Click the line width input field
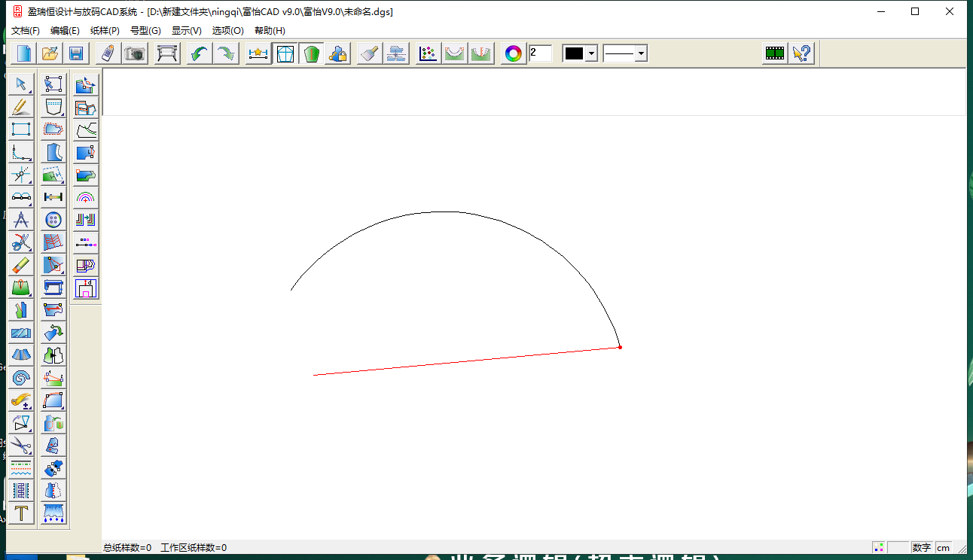The width and height of the screenshot is (973, 560). point(540,53)
